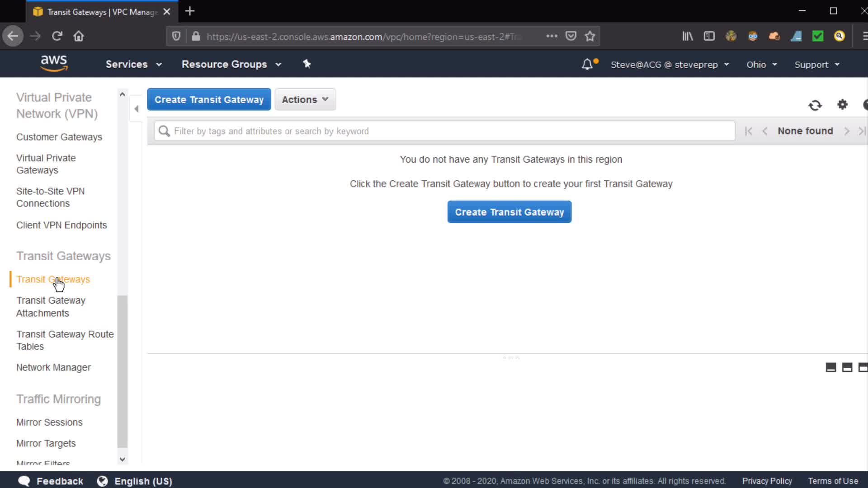Screen dimensions: 868x488
Task: Open the Services dropdown menu
Action: coord(133,64)
